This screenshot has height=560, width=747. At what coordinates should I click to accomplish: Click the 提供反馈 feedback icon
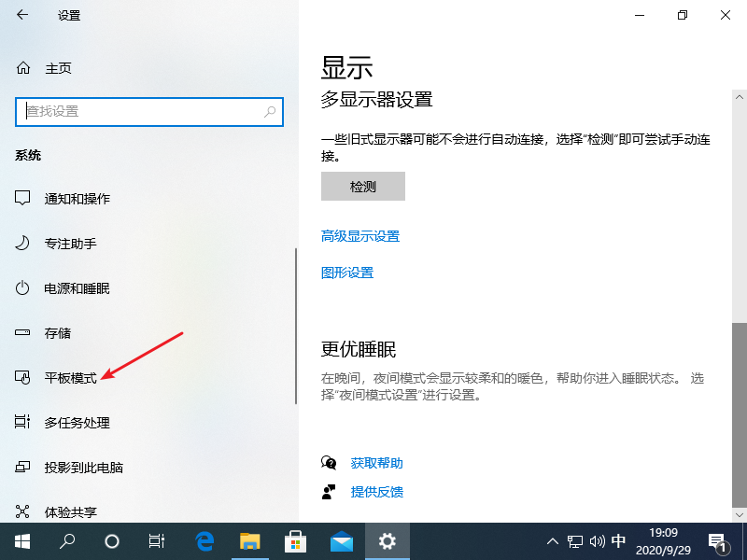click(x=330, y=492)
